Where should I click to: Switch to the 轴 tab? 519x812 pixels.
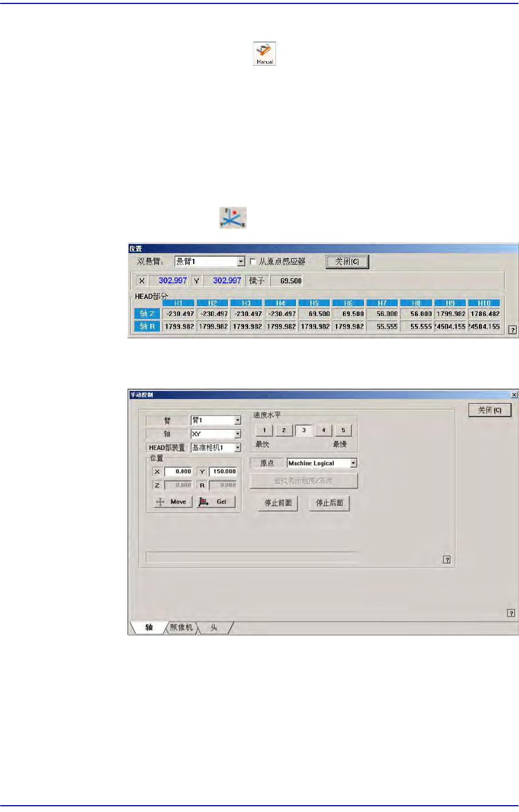pos(149,627)
